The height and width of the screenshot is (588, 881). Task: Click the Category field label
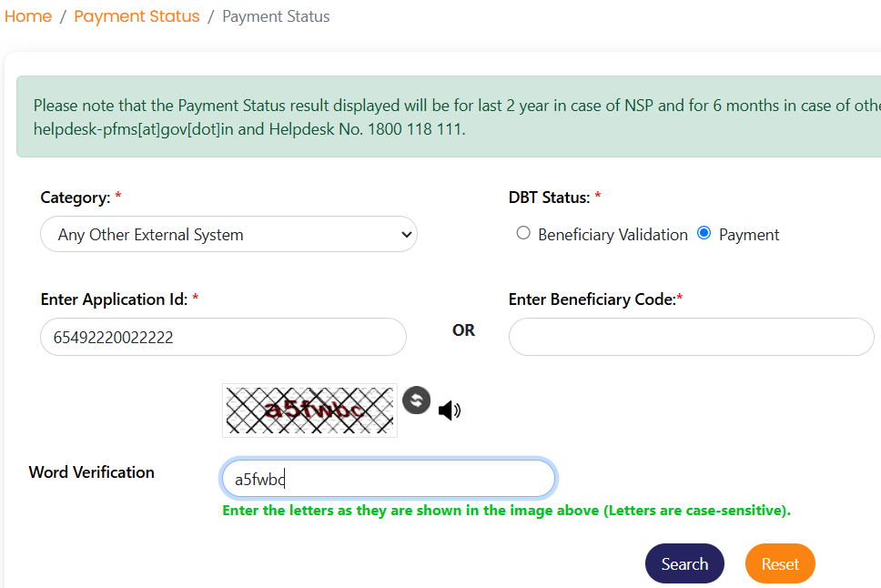[76, 198]
